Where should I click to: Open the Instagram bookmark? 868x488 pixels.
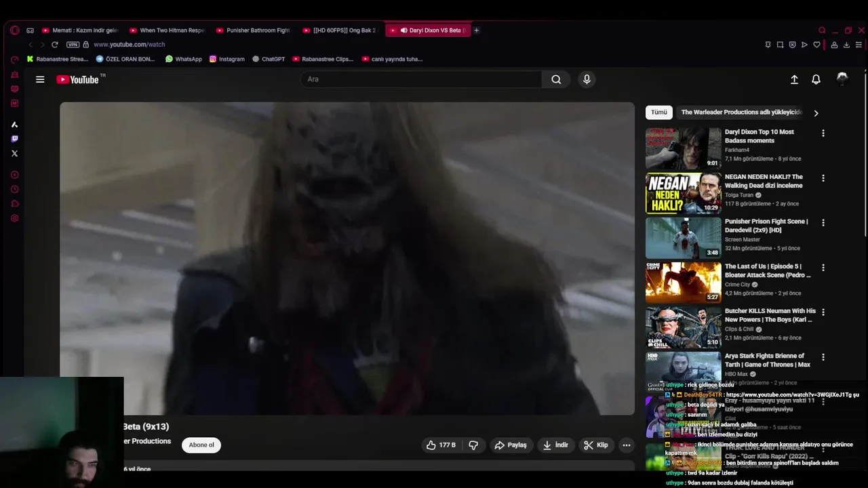(226, 59)
